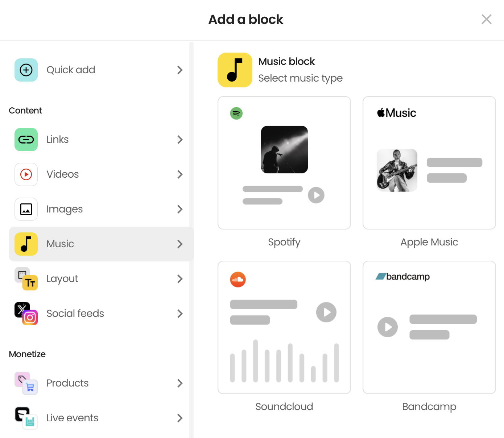Close the Add a block dialog
Image resolution: width=504 pixels, height=438 pixels.
[x=487, y=19]
